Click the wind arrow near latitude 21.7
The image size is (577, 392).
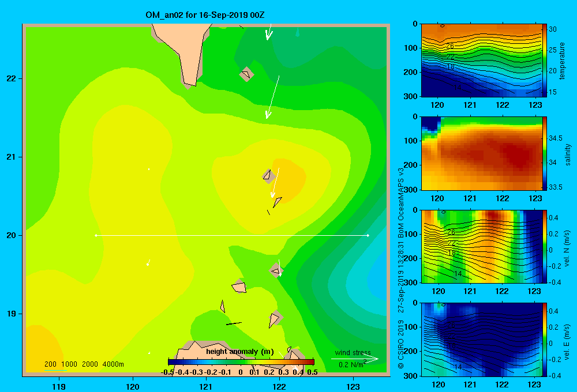(272, 97)
